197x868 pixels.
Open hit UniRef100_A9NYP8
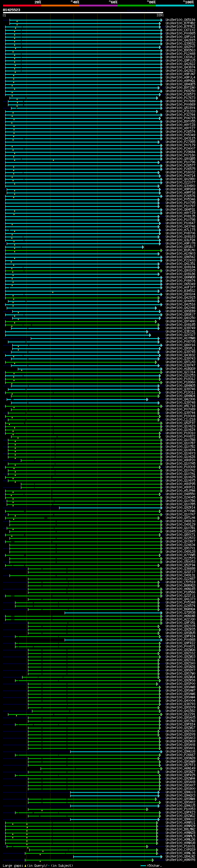(180, 860)
